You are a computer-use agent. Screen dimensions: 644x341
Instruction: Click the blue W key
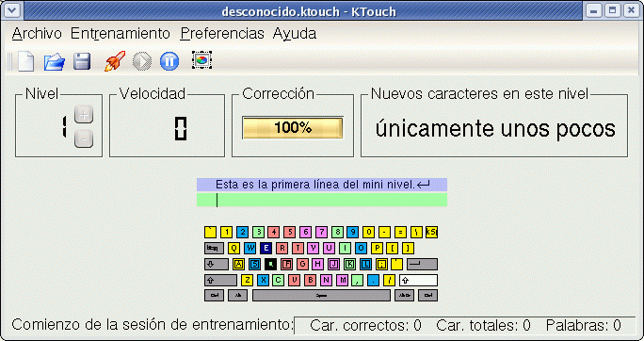(250, 248)
